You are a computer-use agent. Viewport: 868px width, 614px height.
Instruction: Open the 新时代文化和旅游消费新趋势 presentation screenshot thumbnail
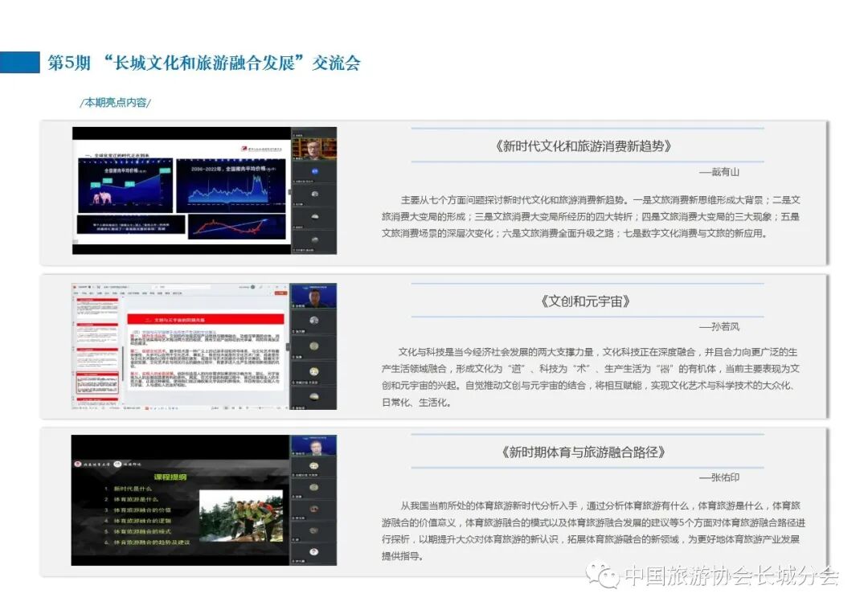[204, 190]
